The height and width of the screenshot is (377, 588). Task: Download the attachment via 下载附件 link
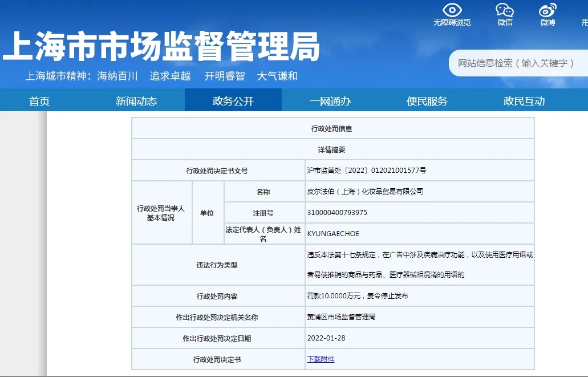tap(321, 359)
